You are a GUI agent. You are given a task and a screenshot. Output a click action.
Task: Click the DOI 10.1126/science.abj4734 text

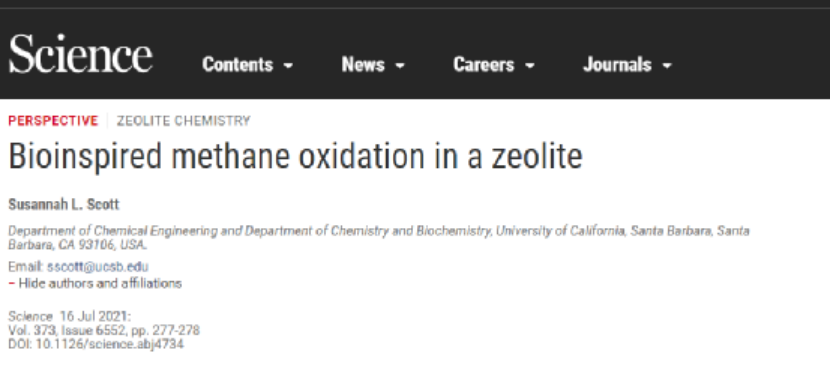click(96, 344)
